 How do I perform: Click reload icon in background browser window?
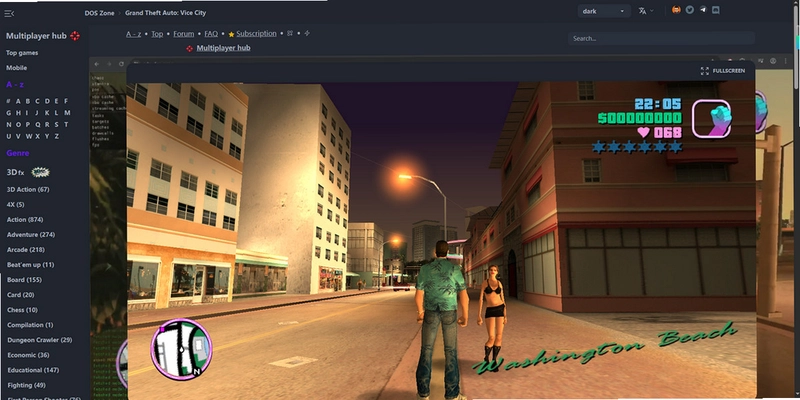tap(121, 64)
